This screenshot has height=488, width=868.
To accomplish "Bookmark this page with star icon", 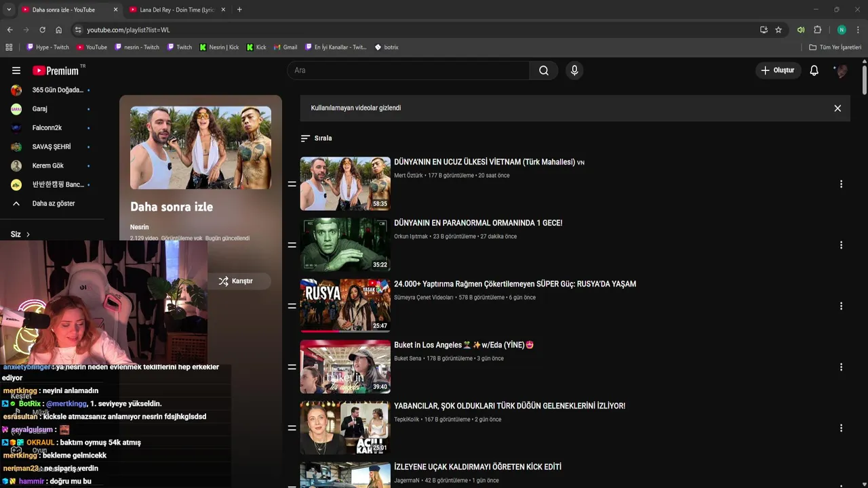I will click(x=778, y=30).
